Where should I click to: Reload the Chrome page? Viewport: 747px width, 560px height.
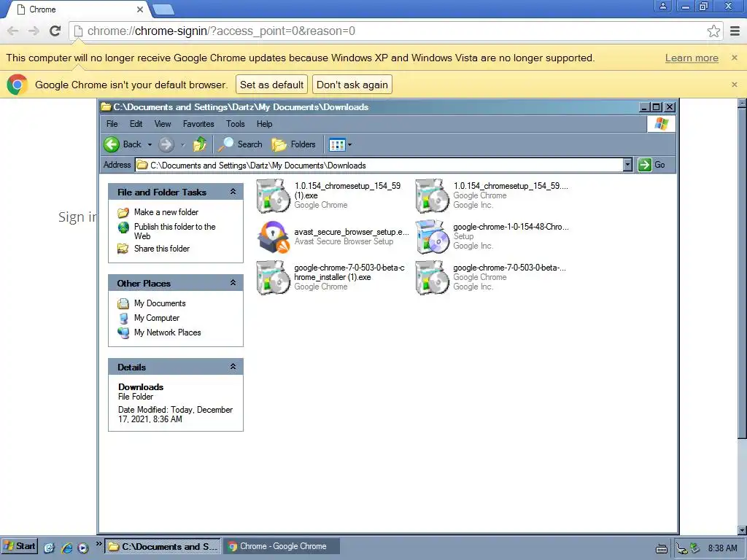coord(55,31)
